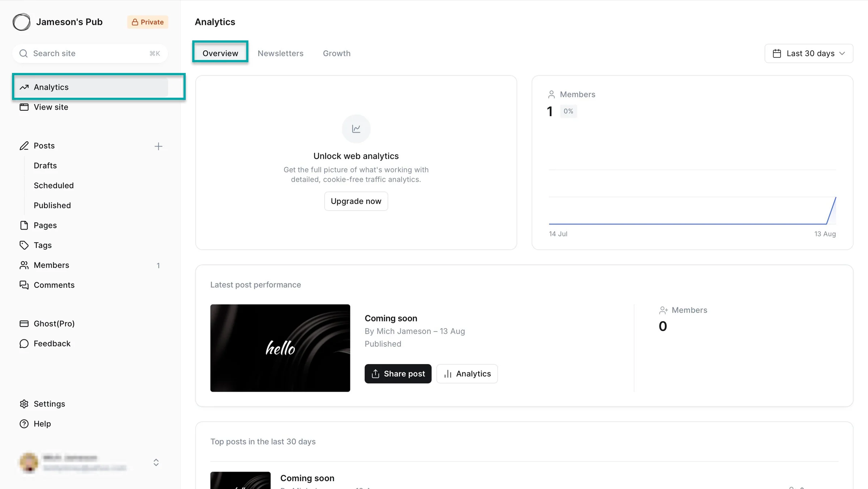Switch to the Overview tab
The image size is (868, 489).
(x=220, y=53)
